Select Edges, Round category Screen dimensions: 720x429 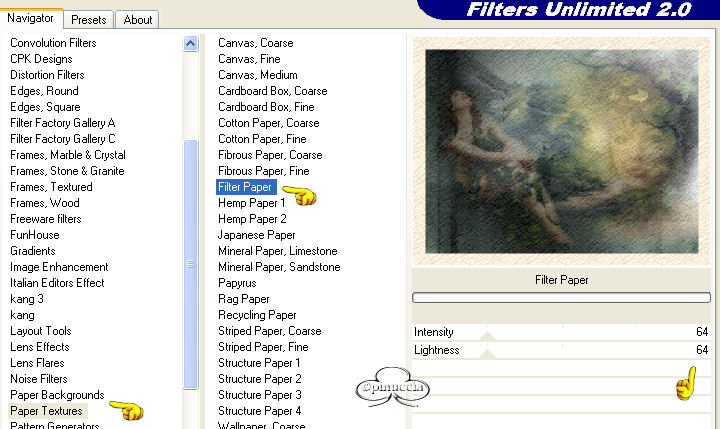[44, 91]
